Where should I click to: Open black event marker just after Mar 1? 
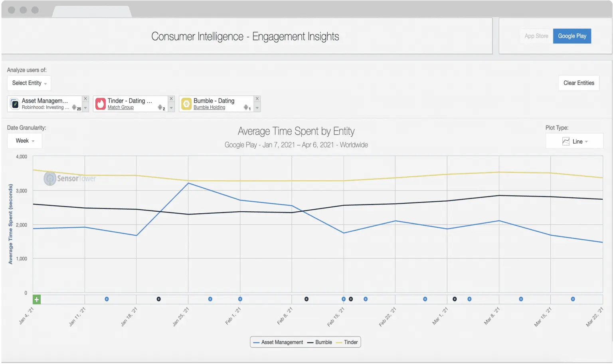coord(455,299)
